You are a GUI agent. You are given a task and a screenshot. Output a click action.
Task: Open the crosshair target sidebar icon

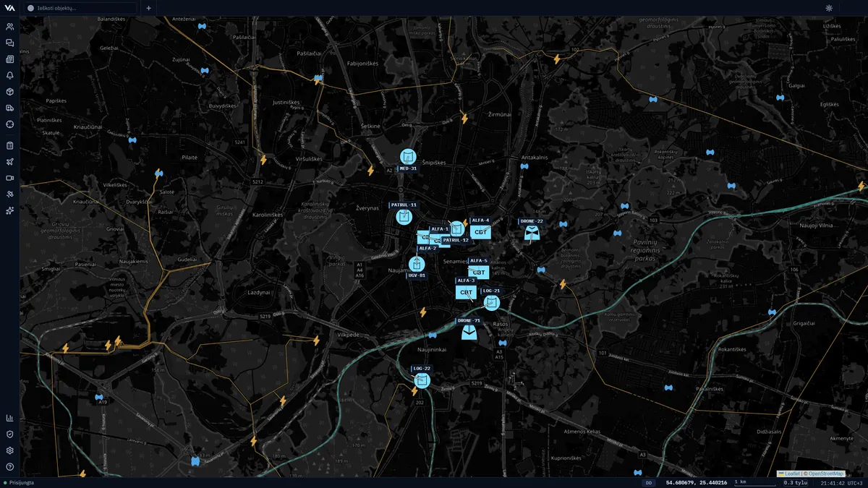point(10,124)
